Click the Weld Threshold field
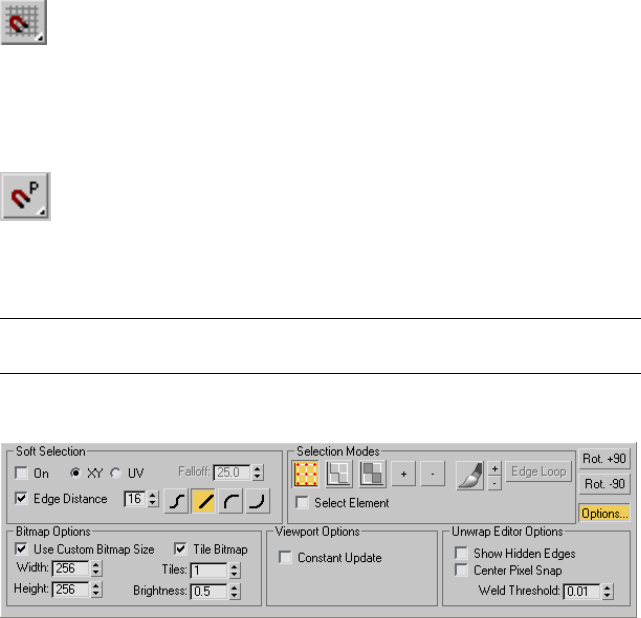The height and width of the screenshot is (618, 641). pos(582,591)
